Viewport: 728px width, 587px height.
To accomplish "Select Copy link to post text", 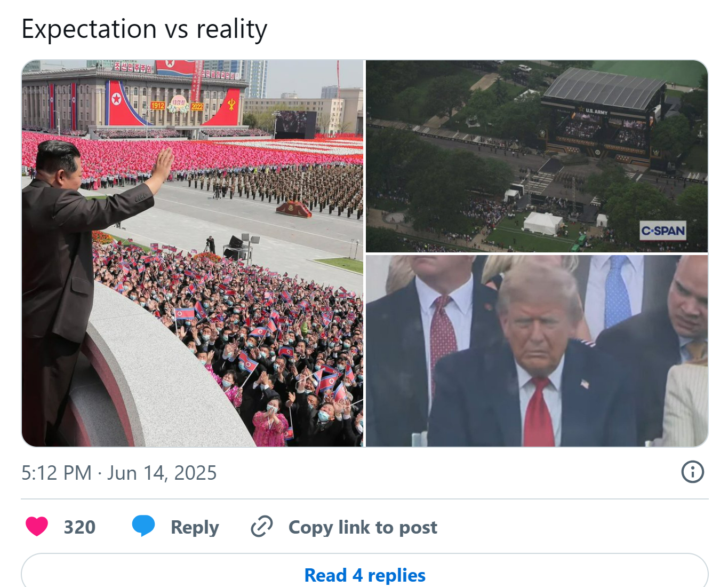I will click(x=363, y=527).
